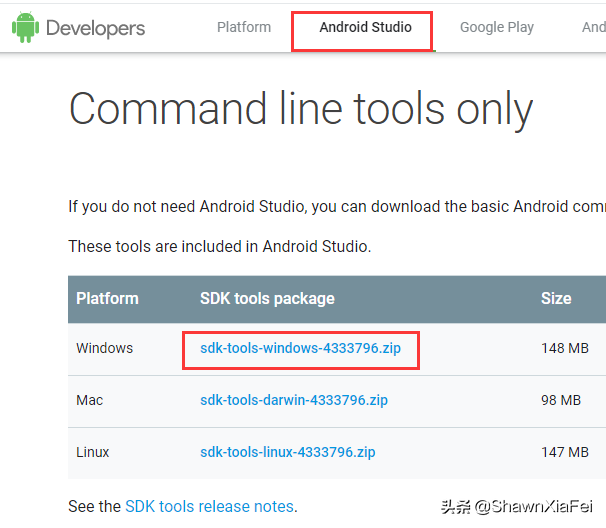Switch to the Android Studio tab

365,28
